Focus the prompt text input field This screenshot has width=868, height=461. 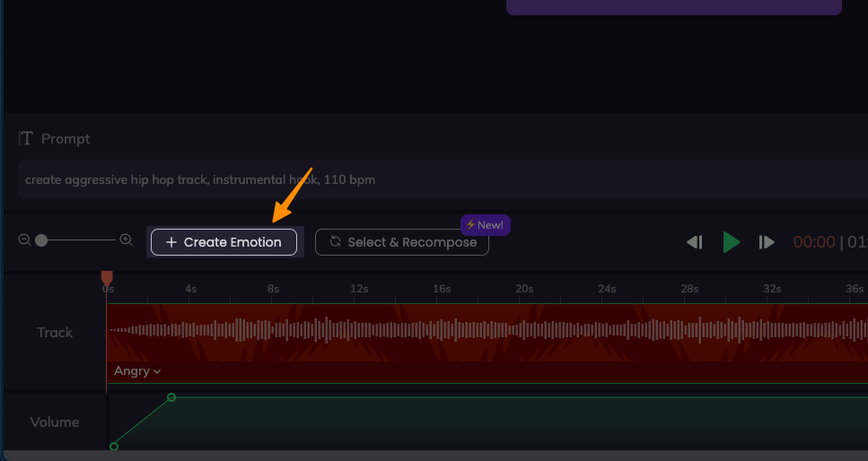coord(431,179)
